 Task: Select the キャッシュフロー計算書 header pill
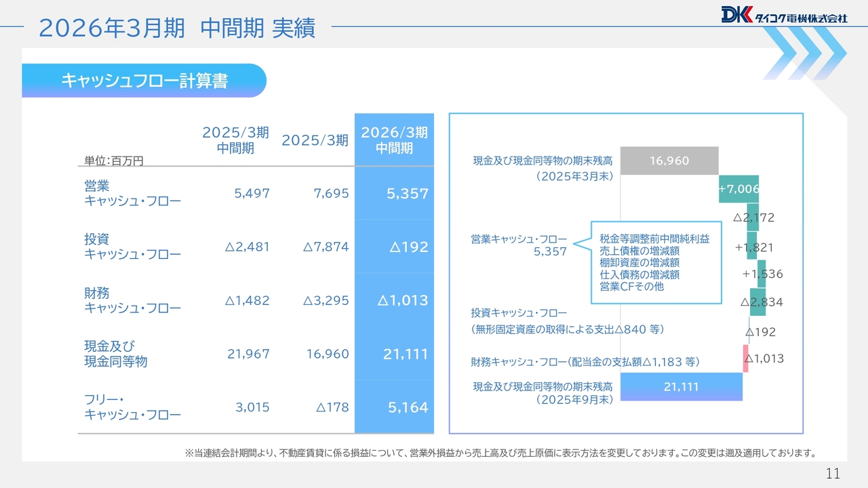pos(144,81)
